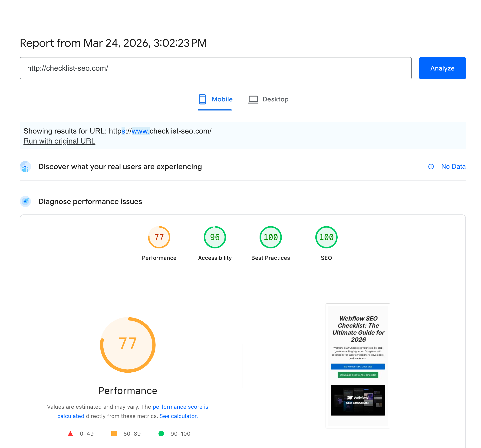Jump to the Accessibility 96 score gauge
This screenshot has height=448, width=481.
(x=215, y=237)
